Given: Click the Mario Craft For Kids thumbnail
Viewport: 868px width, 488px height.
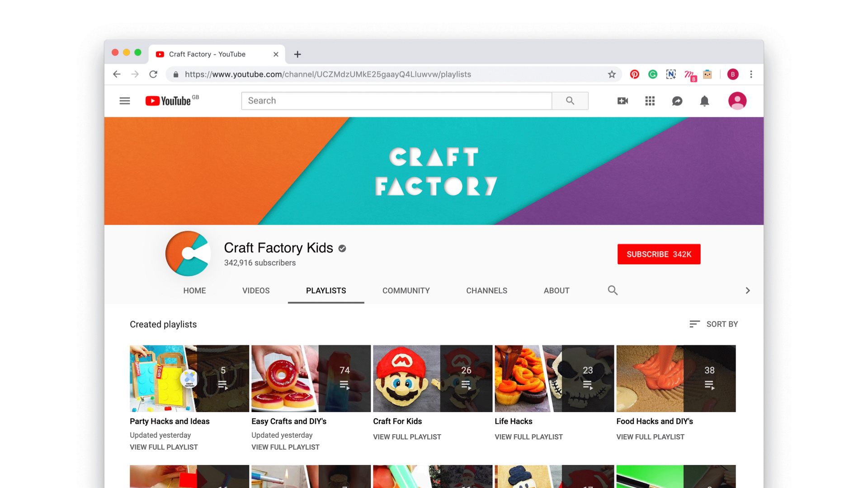Looking at the screenshot, I should pyautogui.click(x=433, y=379).
